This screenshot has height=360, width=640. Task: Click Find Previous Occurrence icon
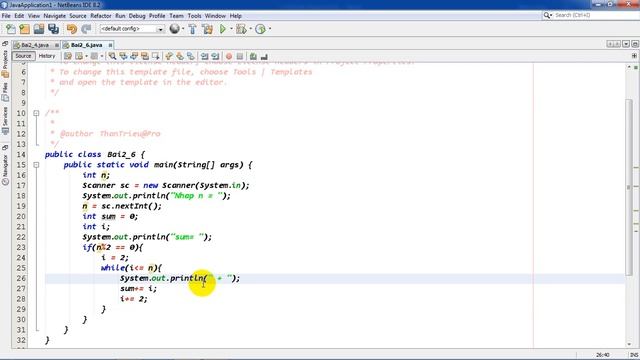click(x=123, y=56)
